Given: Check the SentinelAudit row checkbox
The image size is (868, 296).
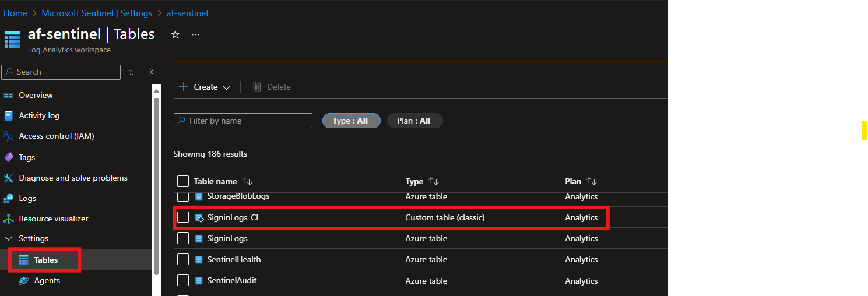Looking at the screenshot, I should pyautogui.click(x=183, y=280).
